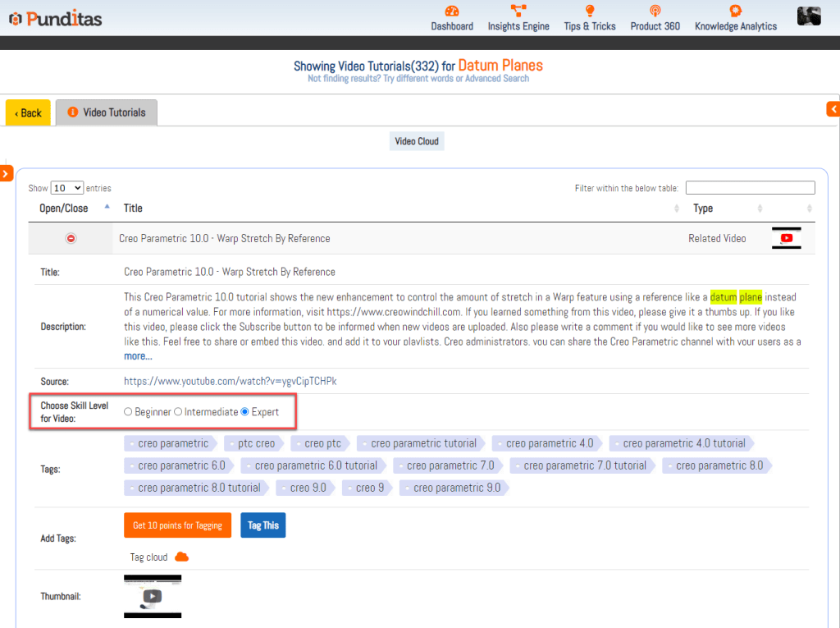840x628 pixels.
Task: Click the red YouTube icon in row
Action: point(787,238)
